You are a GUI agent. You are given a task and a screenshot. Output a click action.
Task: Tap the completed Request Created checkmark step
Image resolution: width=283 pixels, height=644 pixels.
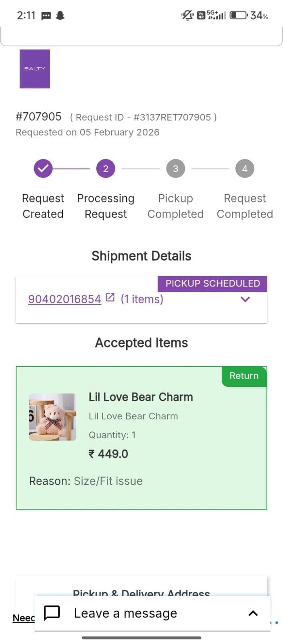pyautogui.click(x=43, y=168)
